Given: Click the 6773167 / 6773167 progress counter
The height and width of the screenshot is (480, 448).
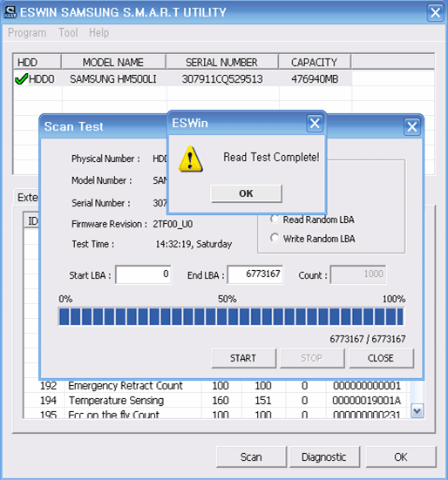Looking at the screenshot, I should click(x=368, y=339).
